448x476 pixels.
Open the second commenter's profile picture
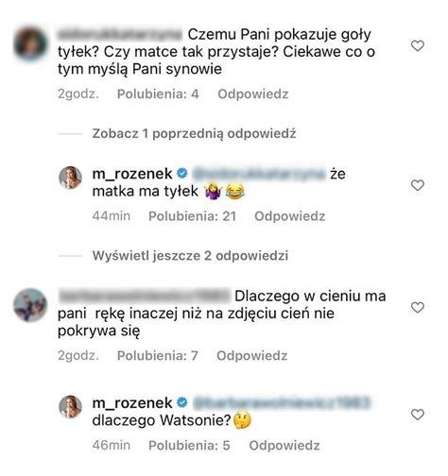point(30,305)
